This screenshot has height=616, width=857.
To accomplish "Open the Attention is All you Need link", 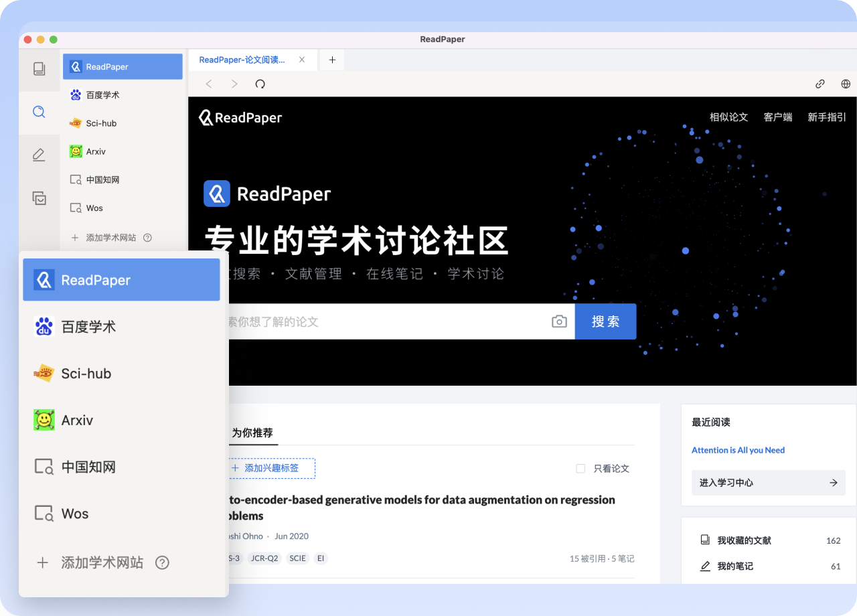I will coord(738,451).
